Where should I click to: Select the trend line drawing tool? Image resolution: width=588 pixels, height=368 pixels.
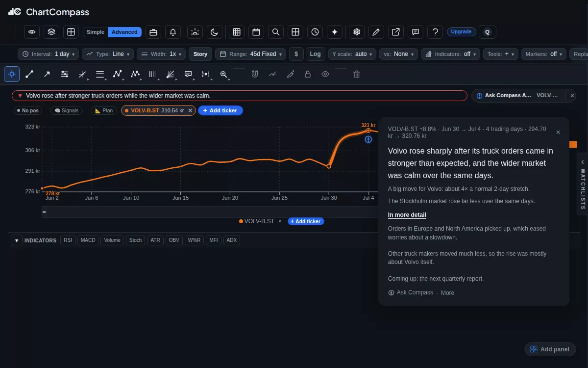coord(29,74)
